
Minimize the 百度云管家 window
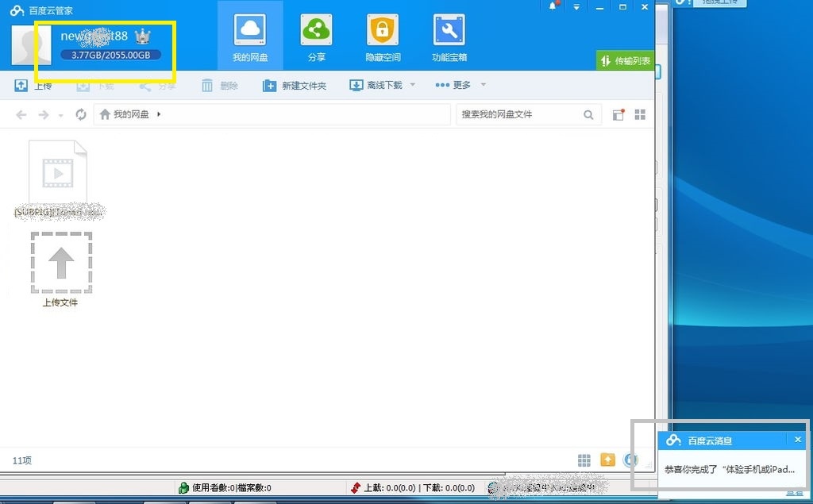point(599,7)
